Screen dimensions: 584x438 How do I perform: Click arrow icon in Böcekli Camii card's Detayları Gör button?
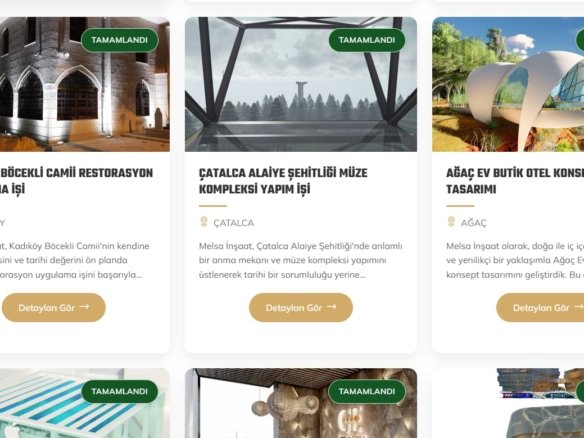(x=85, y=307)
